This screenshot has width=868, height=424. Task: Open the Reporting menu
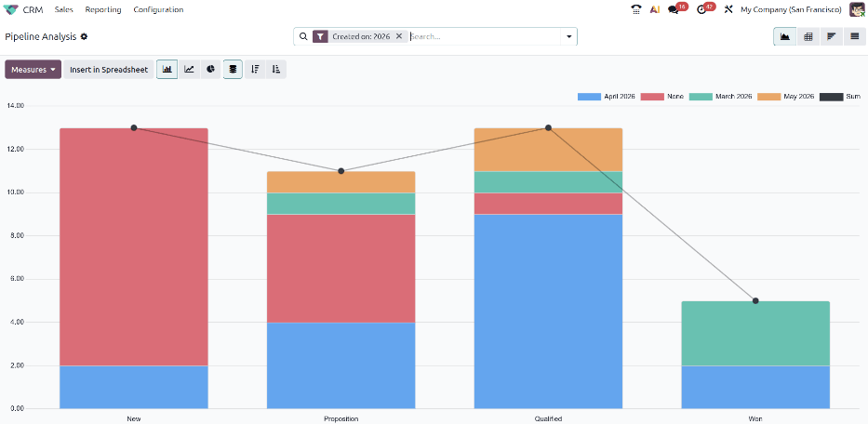[x=103, y=9]
